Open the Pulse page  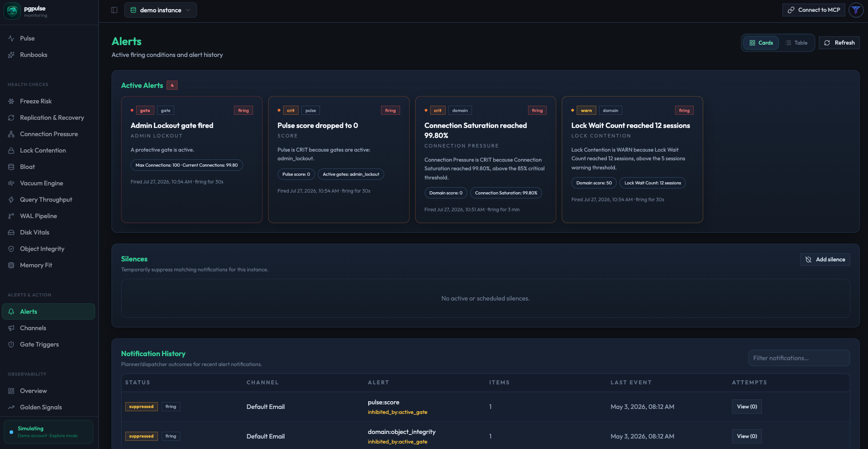pos(49,38)
